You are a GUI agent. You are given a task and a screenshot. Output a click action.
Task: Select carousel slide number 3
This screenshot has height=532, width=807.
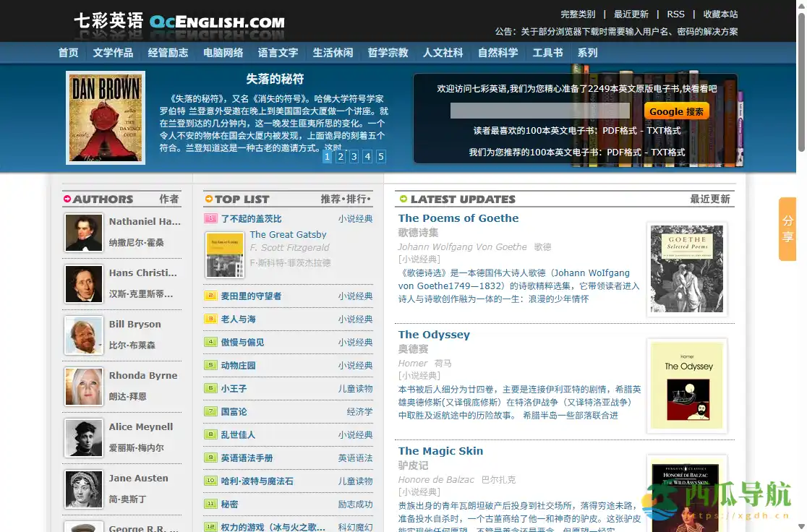pos(354,156)
